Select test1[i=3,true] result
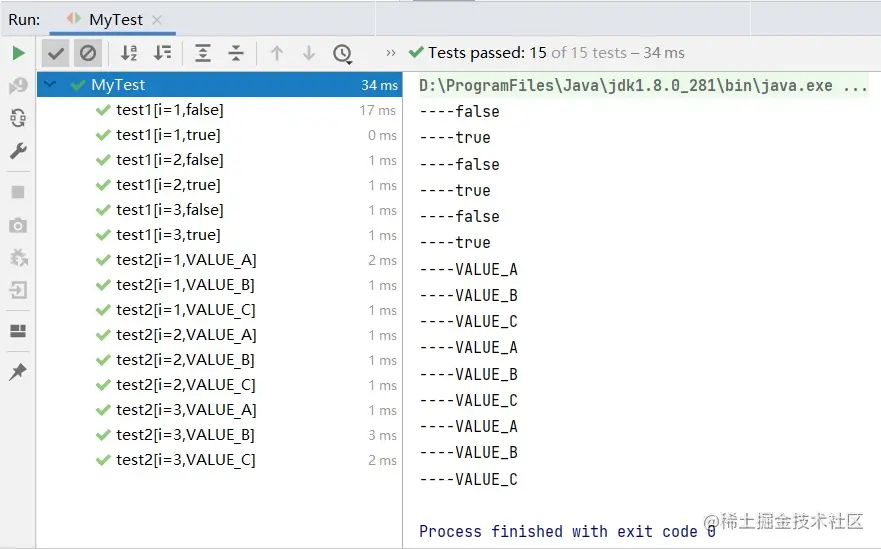The width and height of the screenshot is (881, 549). click(x=219, y=235)
